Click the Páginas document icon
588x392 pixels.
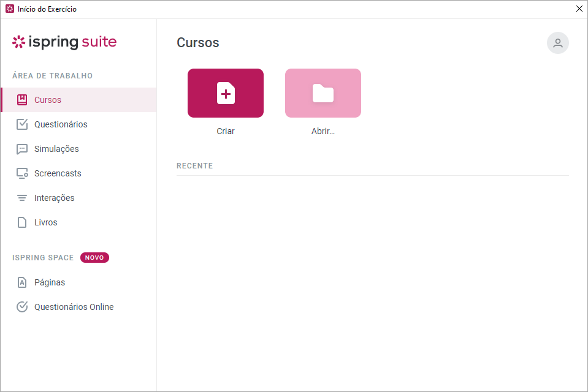coord(22,282)
